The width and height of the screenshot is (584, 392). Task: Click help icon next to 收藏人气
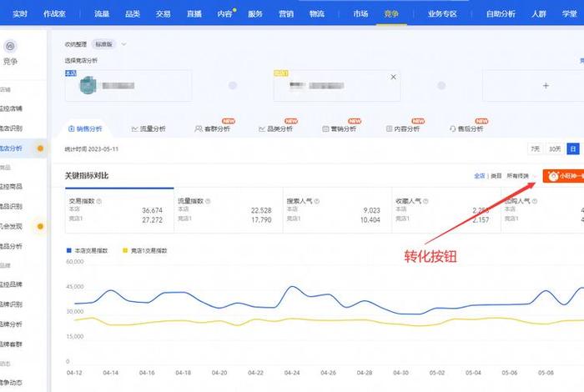pos(425,201)
